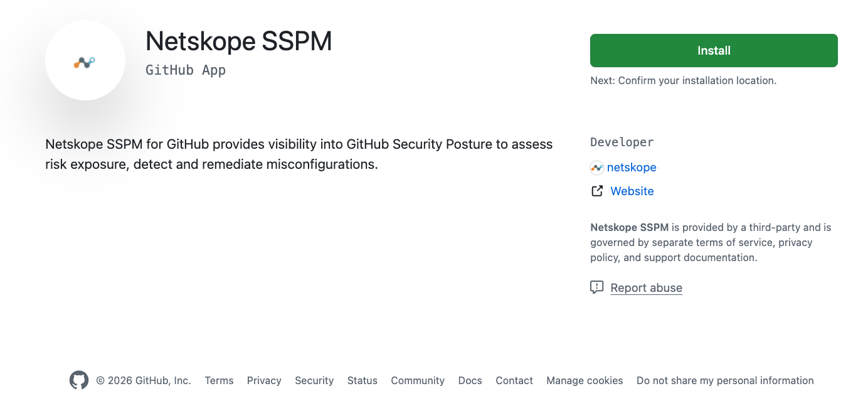The height and width of the screenshot is (418, 868).
Task: Open the netskope developer profile link
Action: [632, 168]
